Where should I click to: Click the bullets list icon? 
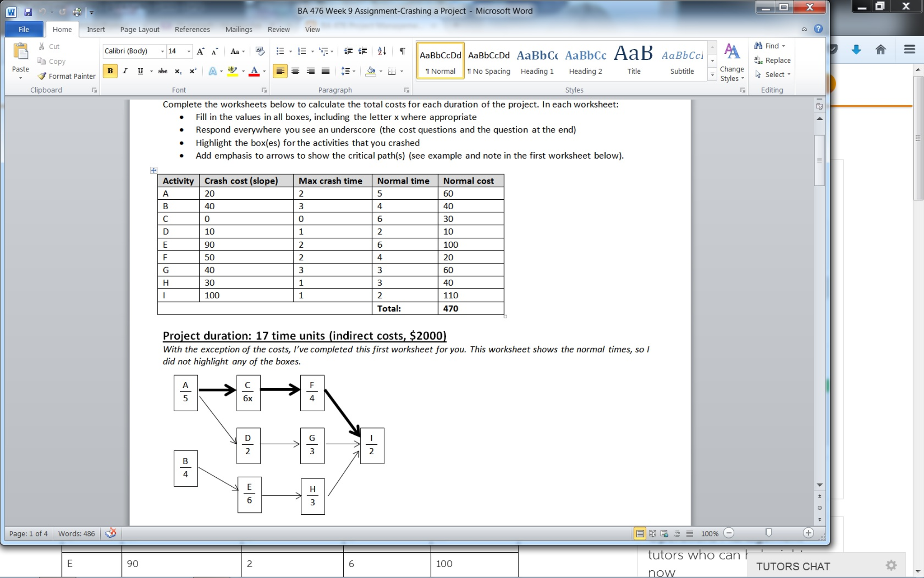click(280, 51)
